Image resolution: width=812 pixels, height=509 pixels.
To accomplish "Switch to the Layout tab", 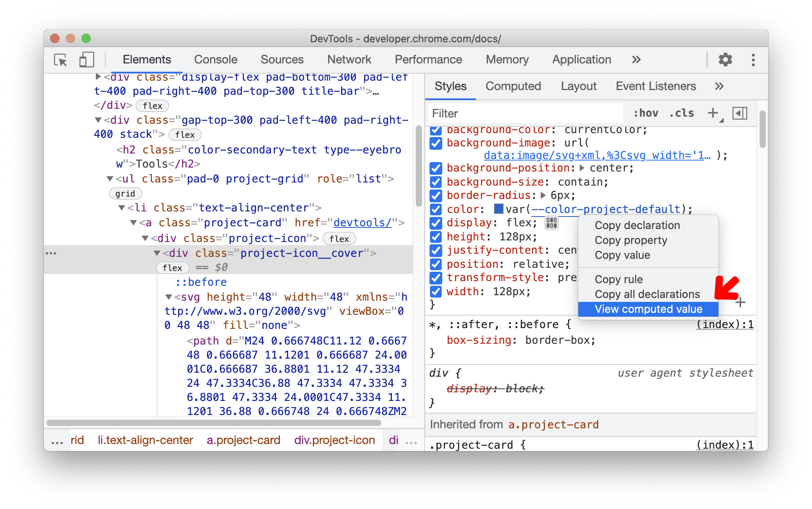I will [577, 86].
